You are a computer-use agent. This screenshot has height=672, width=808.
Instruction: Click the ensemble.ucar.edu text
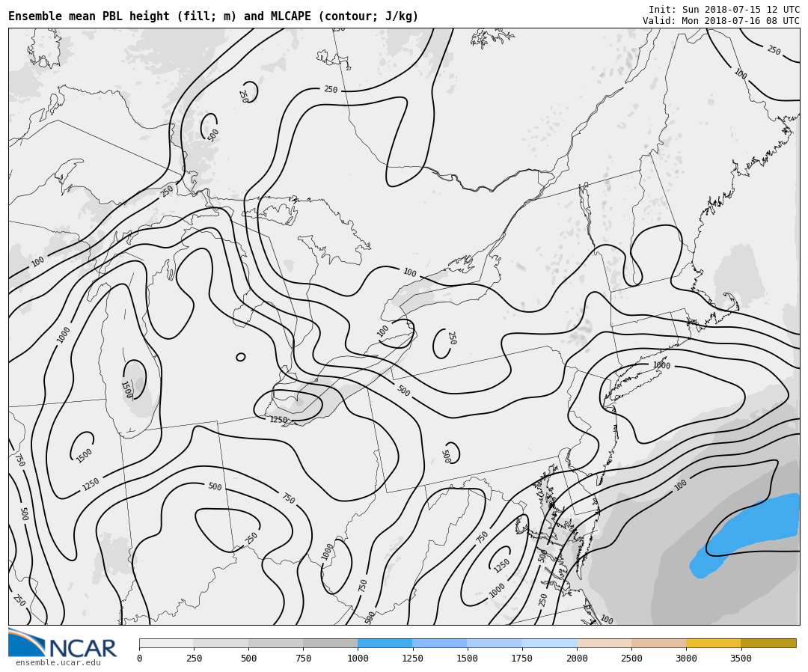(x=58, y=663)
